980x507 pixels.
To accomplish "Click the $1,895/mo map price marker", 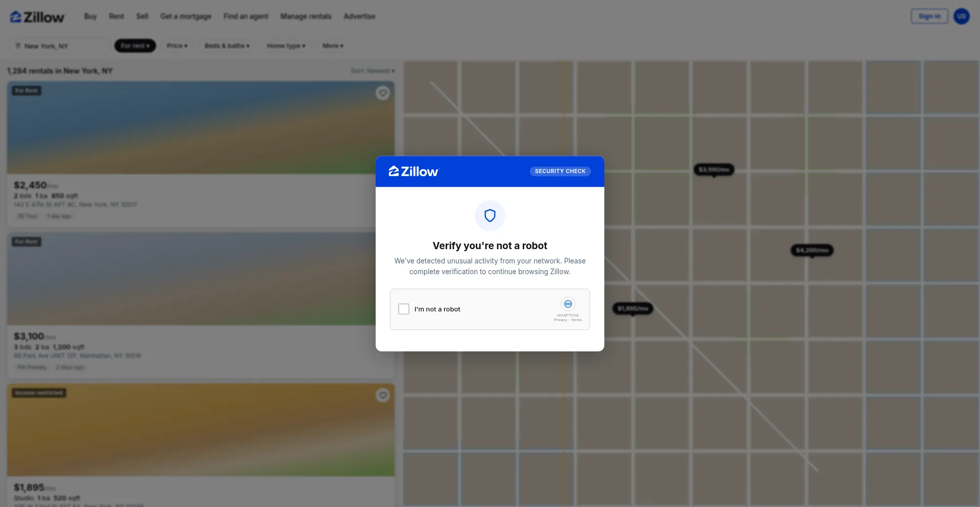I will click(x=633, y=308).
